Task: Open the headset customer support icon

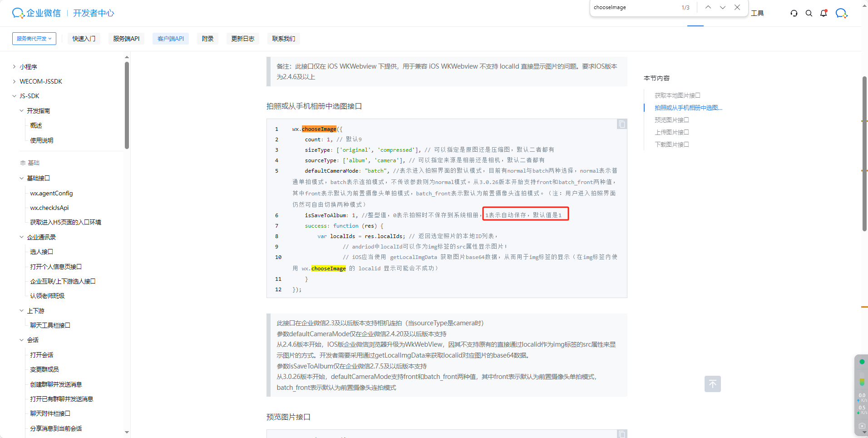Action: [794, 13]
